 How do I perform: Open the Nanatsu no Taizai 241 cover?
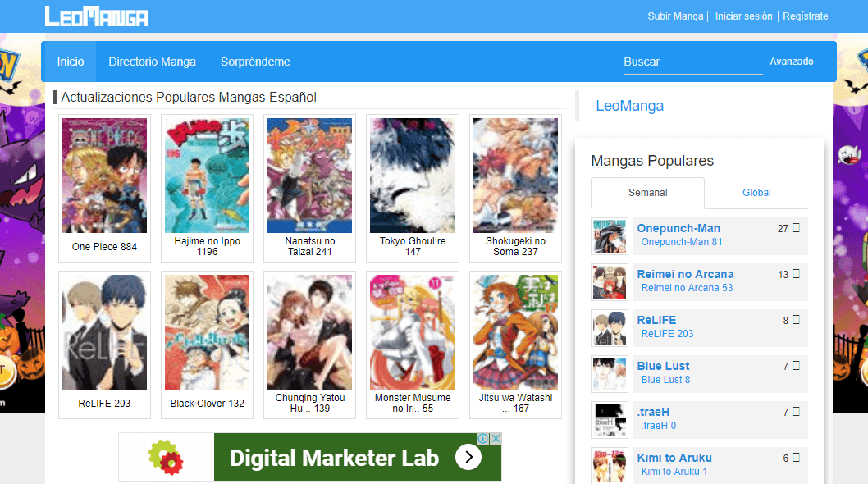point(310,175)
